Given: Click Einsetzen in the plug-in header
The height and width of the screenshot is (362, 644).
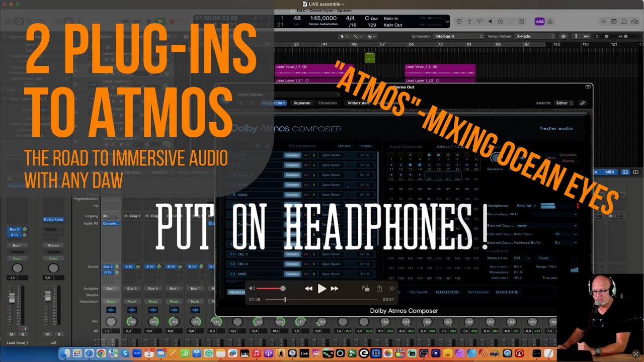Looking at the screenshot, I should pos(328,103).
